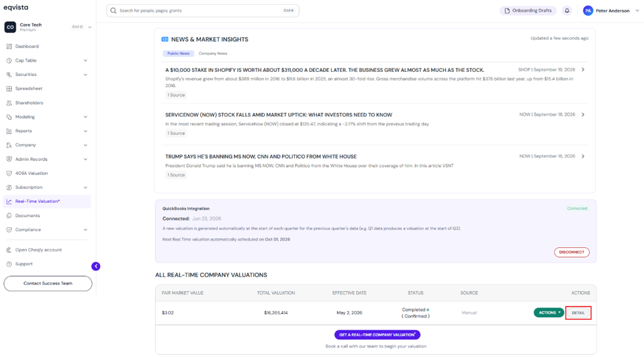644x357 pixels.
Task: Click the Compliance sidebar icon
Action: (9, 230)
